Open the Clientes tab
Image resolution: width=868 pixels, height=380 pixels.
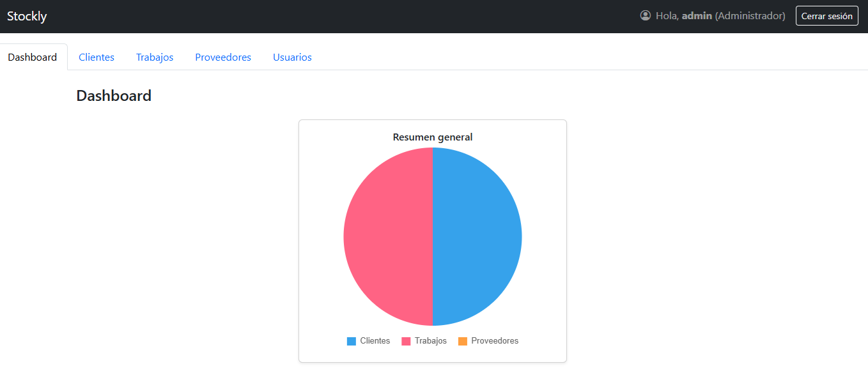coord(97,57)
